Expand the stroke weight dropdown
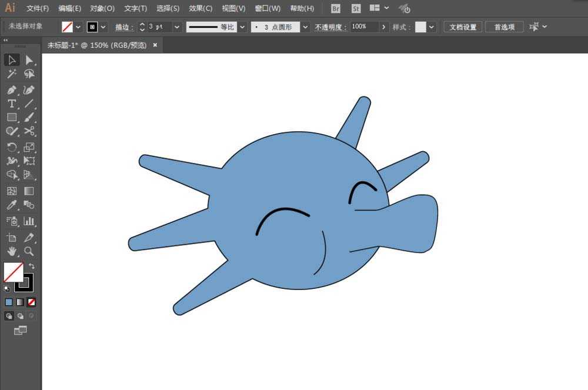Viewport: 588px width, 390px height. tap(177, 27)
